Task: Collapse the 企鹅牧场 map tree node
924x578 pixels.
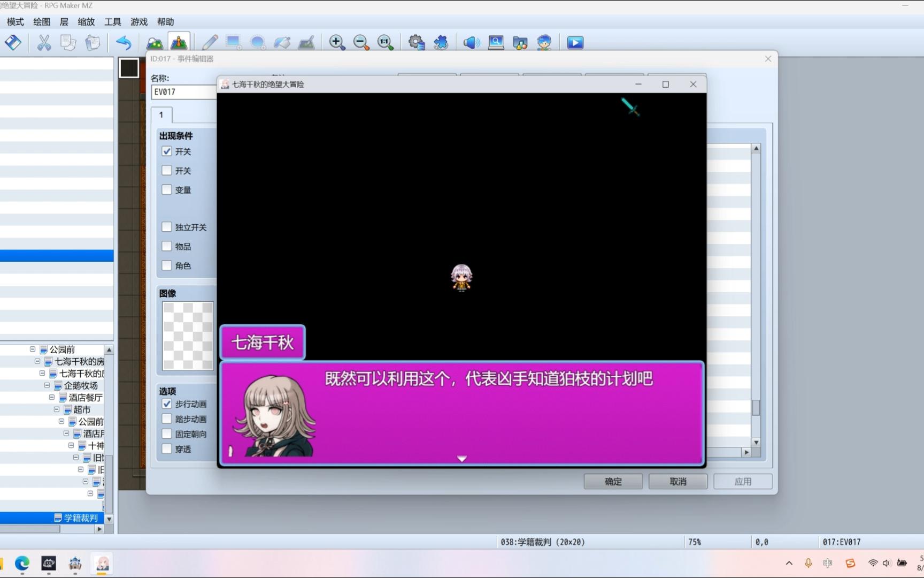Action: (x=47, y=385)
